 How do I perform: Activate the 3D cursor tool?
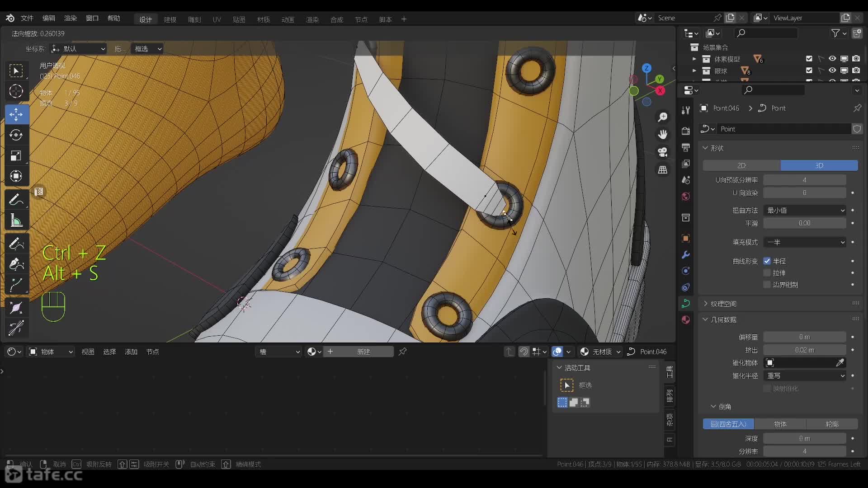[16, 91]
